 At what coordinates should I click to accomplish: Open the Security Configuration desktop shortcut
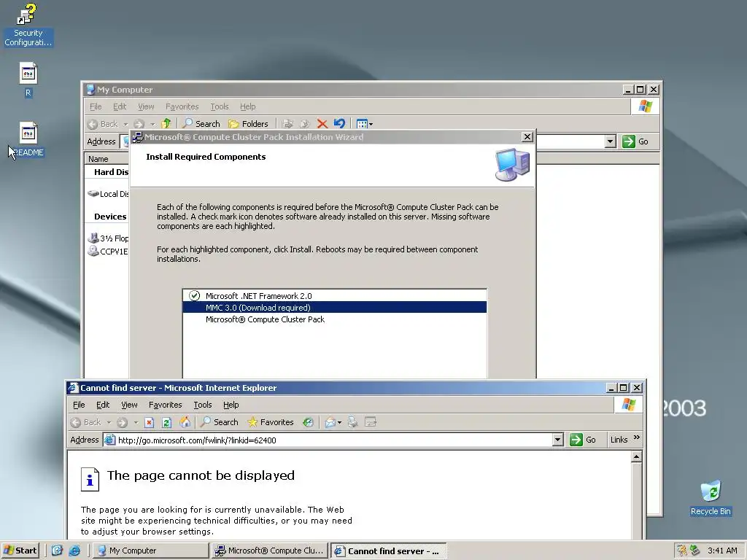[x=28, y=25]
